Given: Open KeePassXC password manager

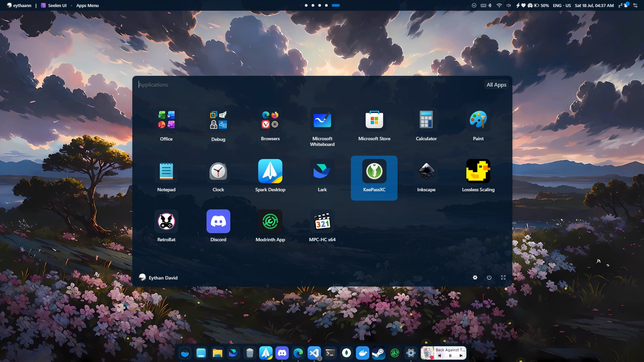Looking at the screenshot, I should (374, 178).
